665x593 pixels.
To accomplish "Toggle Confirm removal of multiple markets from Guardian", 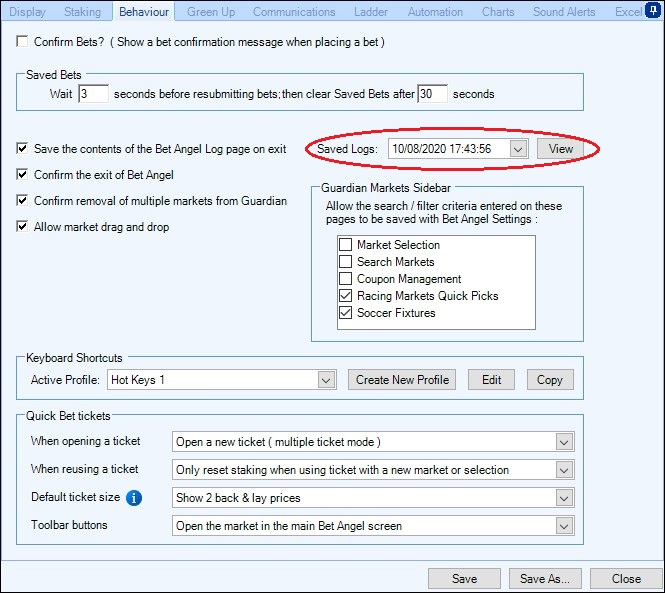I will pyautogui.click(x=22, y=200).
